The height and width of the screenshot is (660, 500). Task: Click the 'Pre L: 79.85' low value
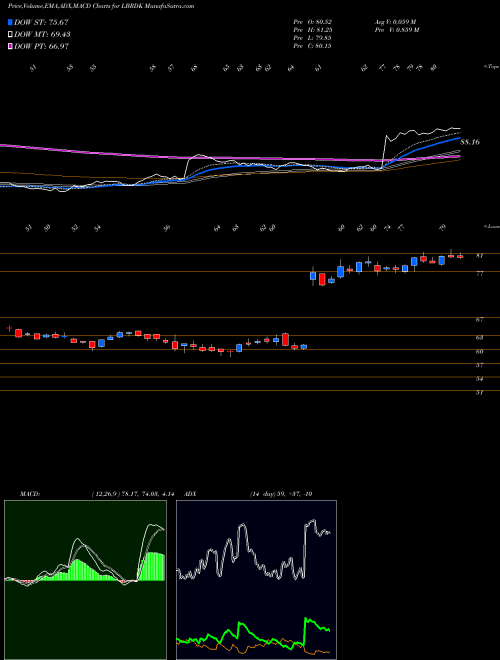[313, 37]
